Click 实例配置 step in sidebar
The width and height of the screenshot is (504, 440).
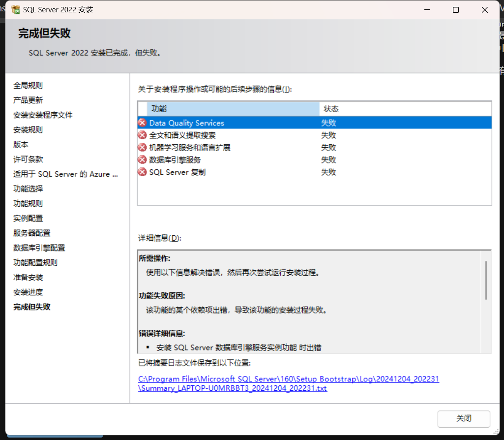tap(28, 219)
